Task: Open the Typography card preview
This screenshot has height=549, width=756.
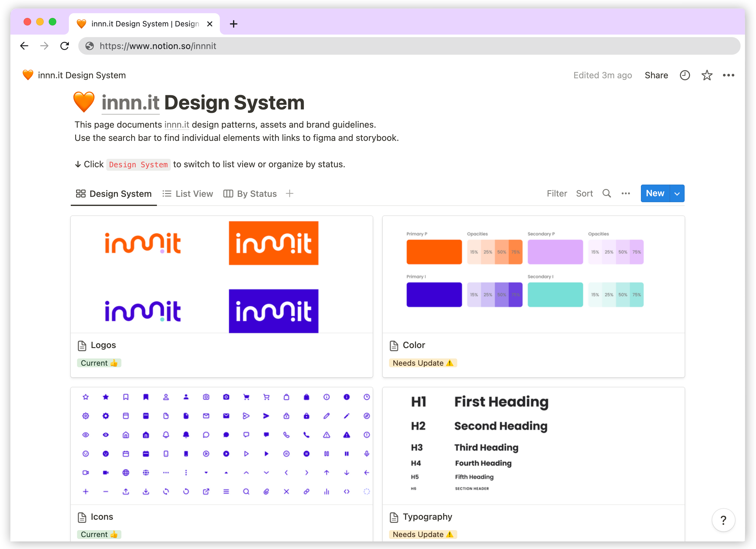Action: 533,445
